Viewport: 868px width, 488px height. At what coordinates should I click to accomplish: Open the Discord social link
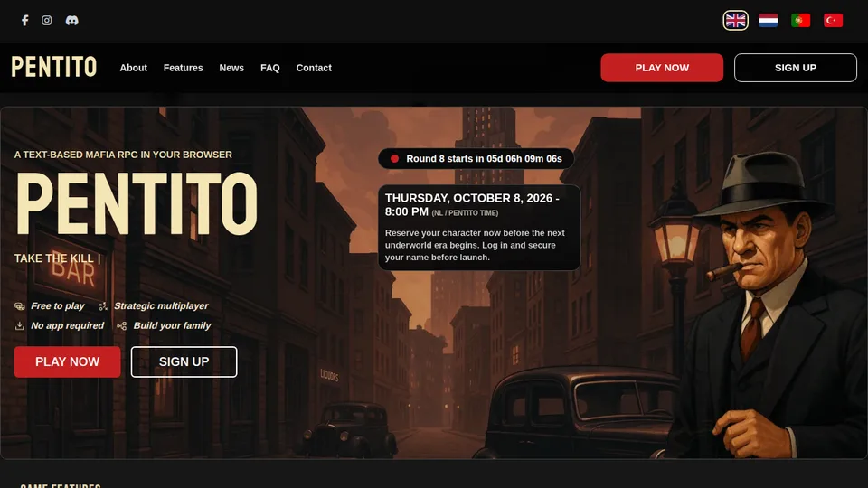(72, 21)
